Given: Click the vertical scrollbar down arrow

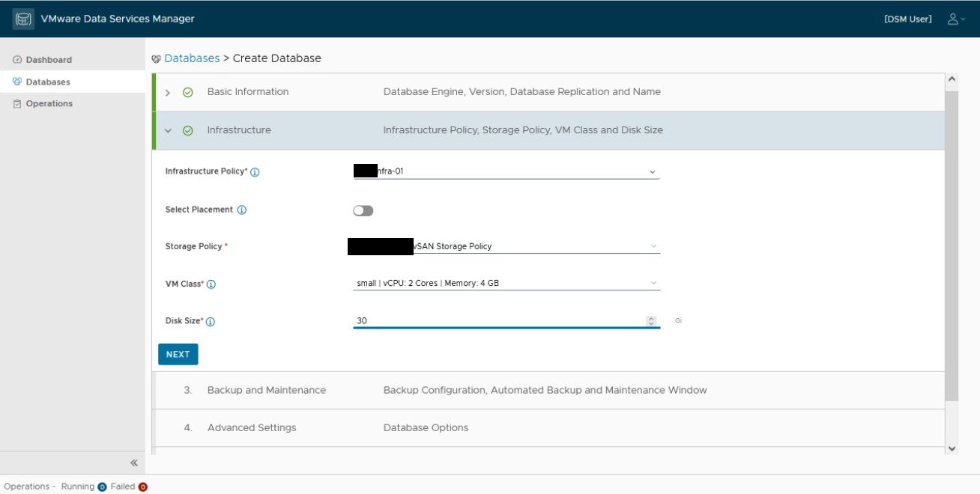Looking at the screenshot, I should click(x=952, y=448).
